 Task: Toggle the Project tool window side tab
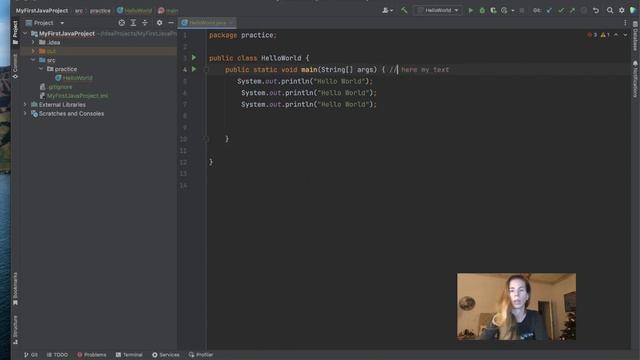pos(15,32)
